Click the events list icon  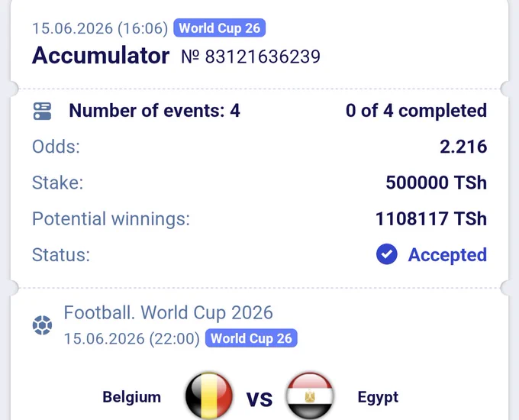tap(43, 111)
